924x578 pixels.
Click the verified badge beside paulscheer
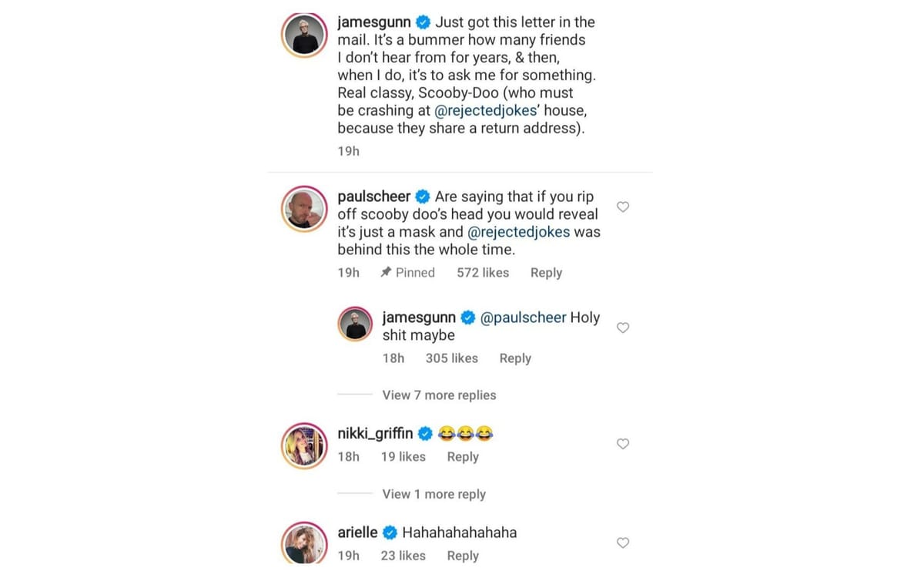coord(422,196)
